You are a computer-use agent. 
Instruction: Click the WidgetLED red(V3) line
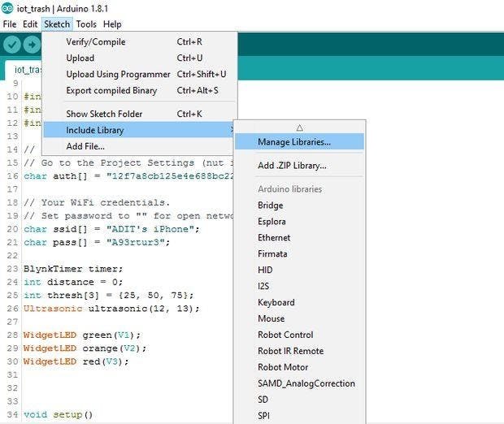tap(76, 361)
